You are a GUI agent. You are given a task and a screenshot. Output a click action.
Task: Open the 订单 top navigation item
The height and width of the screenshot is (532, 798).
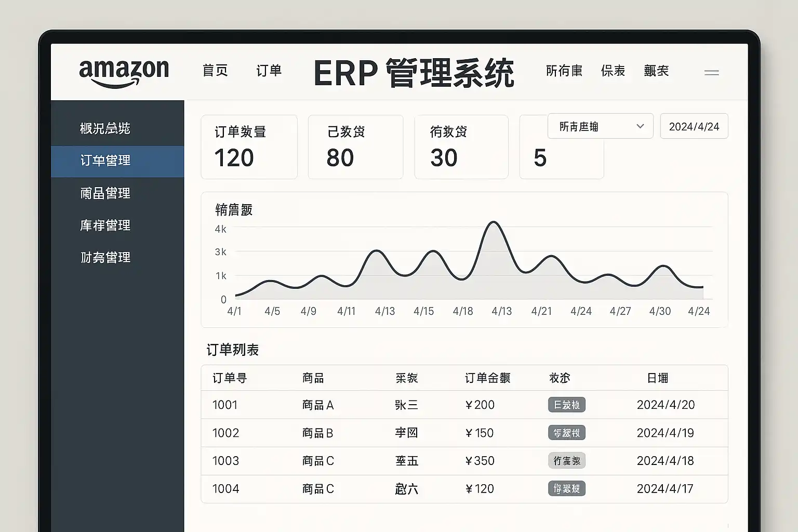(x=269, y=71)
